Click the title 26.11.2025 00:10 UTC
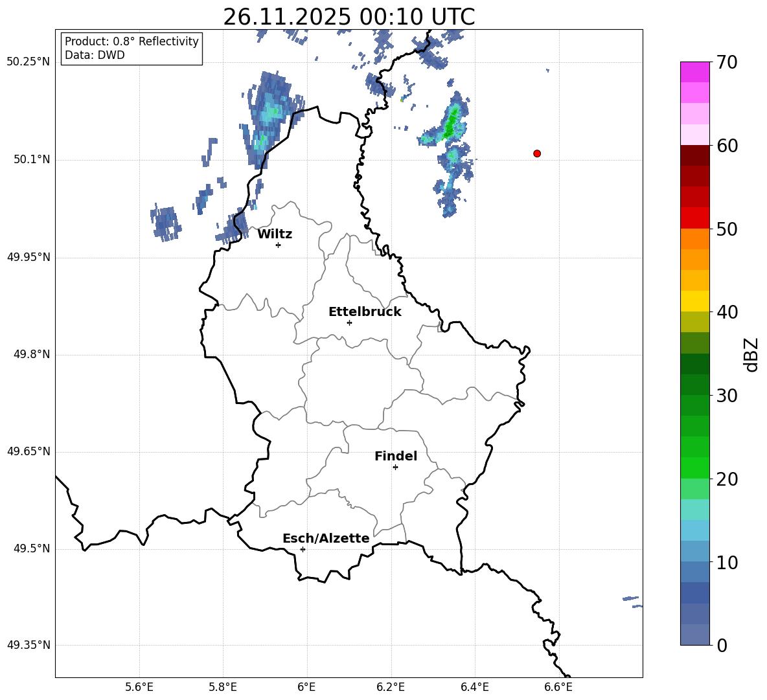This screenshot has width=767, height=700. pos(349,17)
